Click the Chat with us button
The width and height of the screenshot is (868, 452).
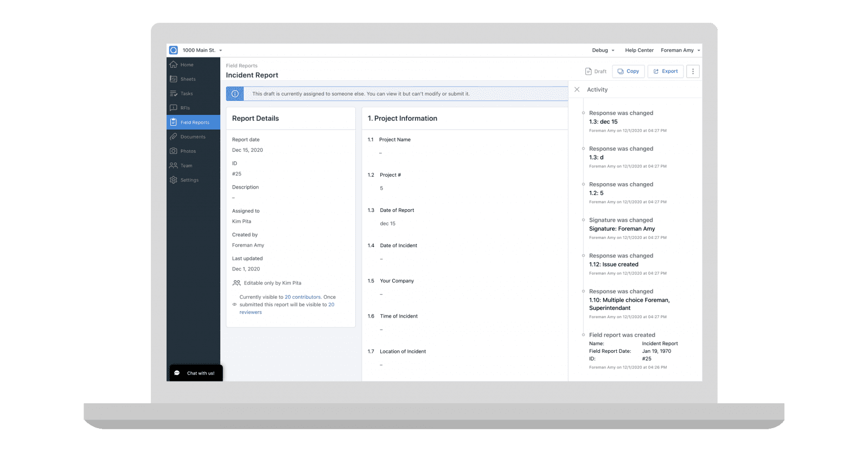[196, 373]
